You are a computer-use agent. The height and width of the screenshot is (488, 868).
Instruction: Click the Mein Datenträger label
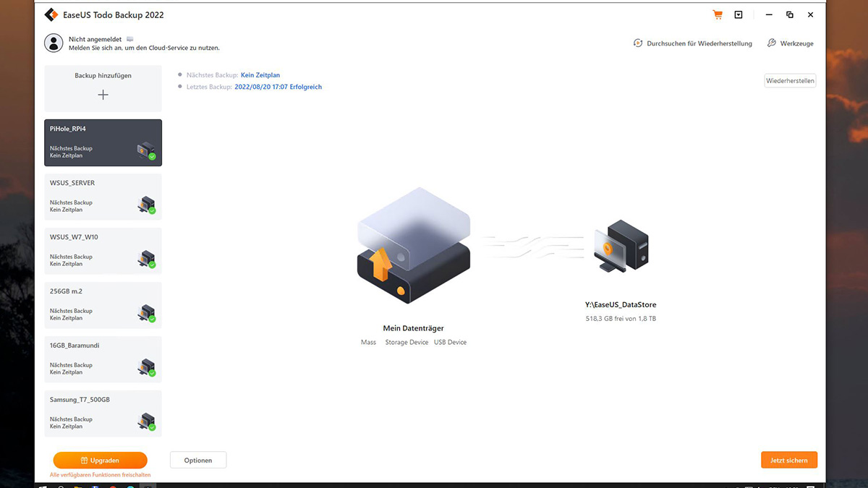414,328
